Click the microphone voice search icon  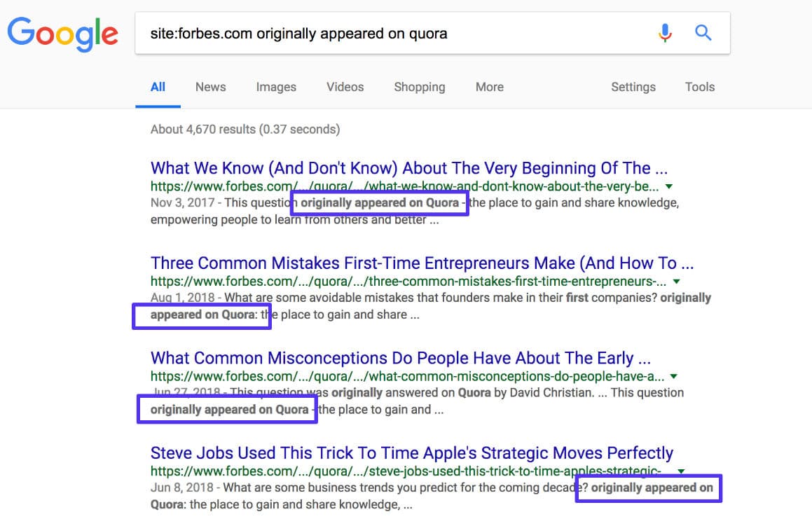pos(665,33)
